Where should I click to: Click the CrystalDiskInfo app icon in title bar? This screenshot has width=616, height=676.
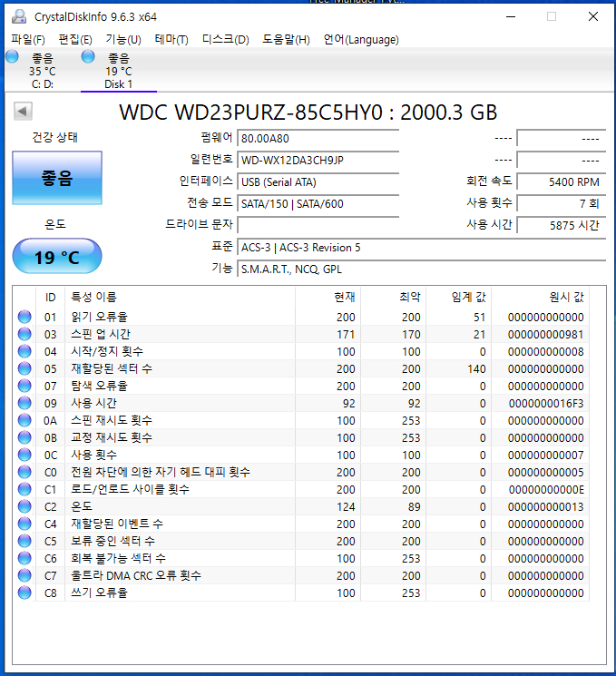tap(19, 16)
